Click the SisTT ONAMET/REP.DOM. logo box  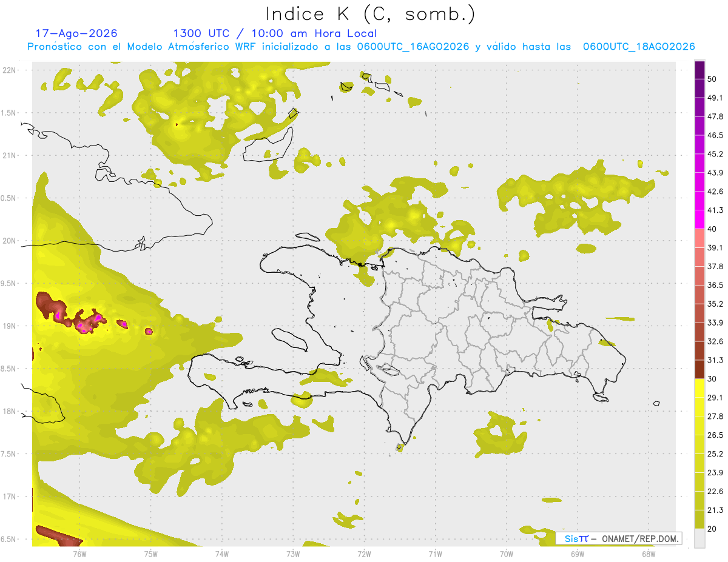619,538
